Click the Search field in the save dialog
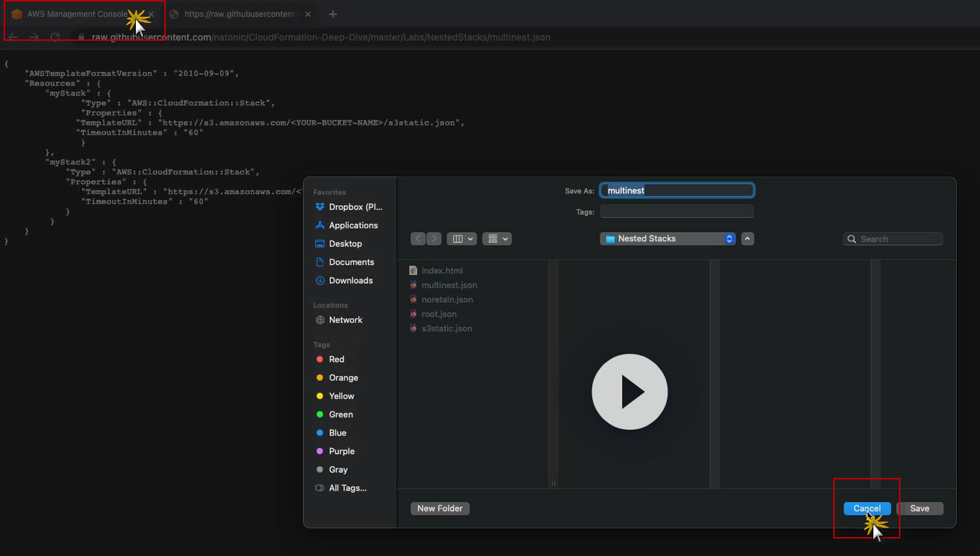Image resolution: width=980 pixels, height=556 pixels. click(893, 239)
